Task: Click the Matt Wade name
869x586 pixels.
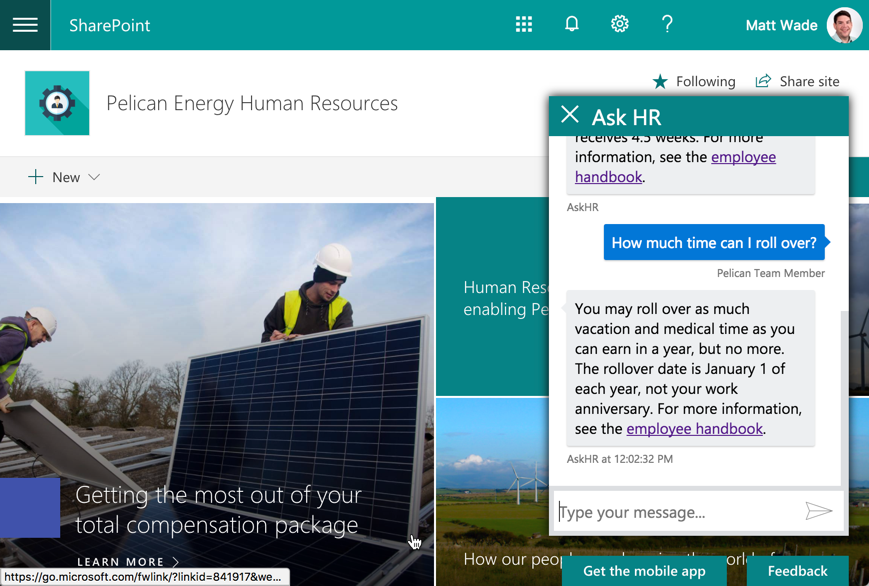Action: tap(781, 26)
